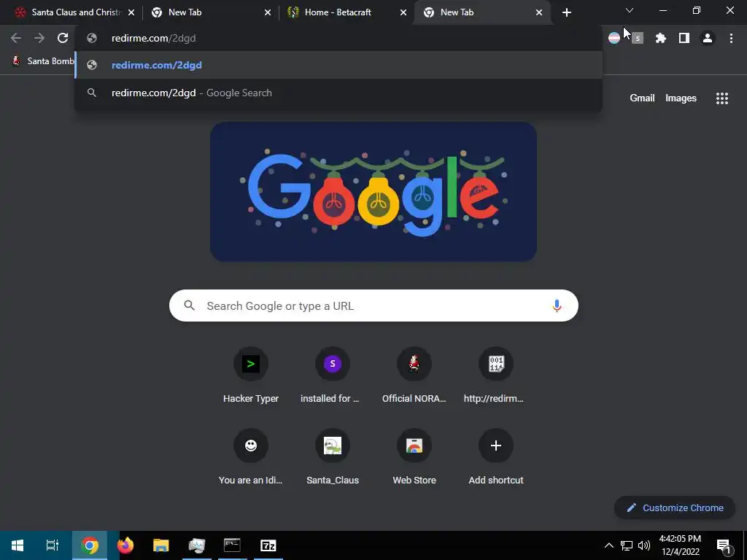Open Firefox from the taskbar
The width and height of the screenshot is (747, 560).
tap(125, 545)
